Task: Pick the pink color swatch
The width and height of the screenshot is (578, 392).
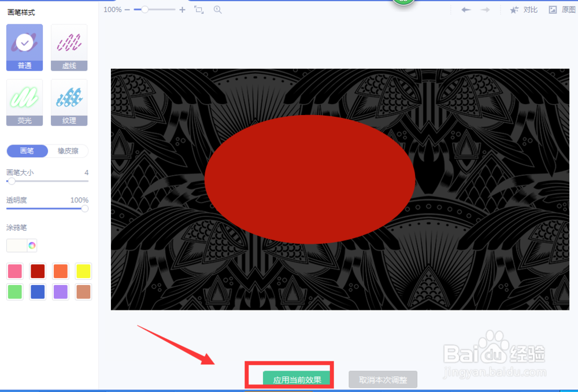Action: pos(15,271)
